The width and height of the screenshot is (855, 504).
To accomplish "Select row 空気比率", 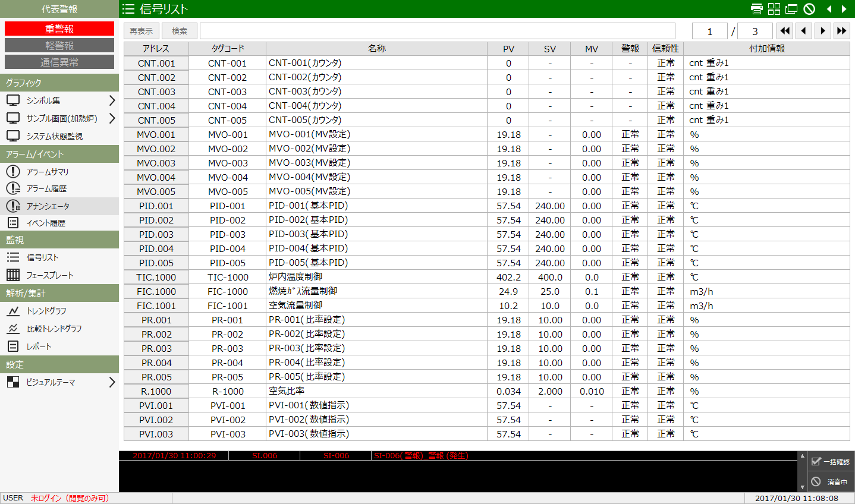I will 487,391.
